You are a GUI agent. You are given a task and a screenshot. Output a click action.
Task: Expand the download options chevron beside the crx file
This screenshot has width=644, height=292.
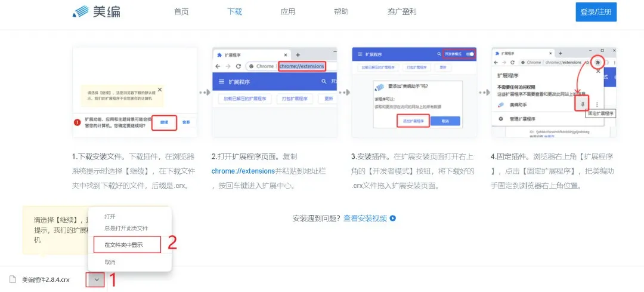coord(97,279)
